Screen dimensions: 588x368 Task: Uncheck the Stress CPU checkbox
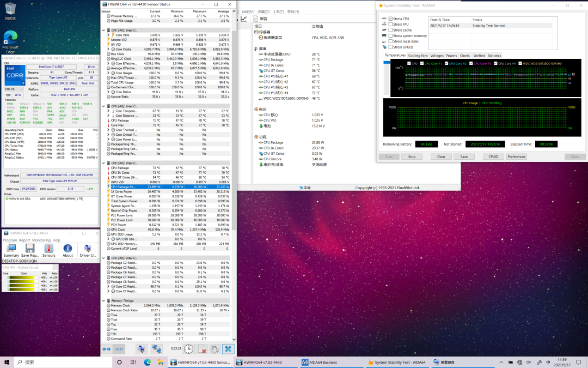tap(390, 19)
